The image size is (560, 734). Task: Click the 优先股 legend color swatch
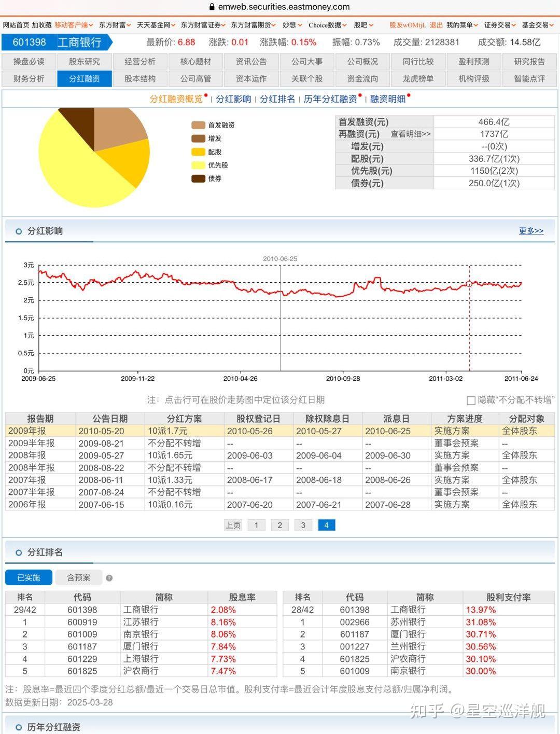[x=198, y=165]
